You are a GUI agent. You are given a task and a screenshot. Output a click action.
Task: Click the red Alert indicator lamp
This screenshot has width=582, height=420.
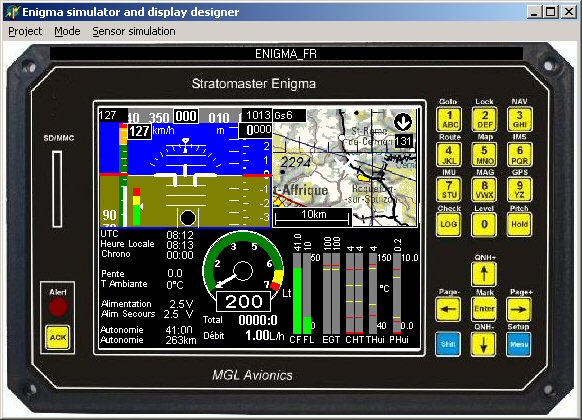pyautogui.click(x=58, y=307)
